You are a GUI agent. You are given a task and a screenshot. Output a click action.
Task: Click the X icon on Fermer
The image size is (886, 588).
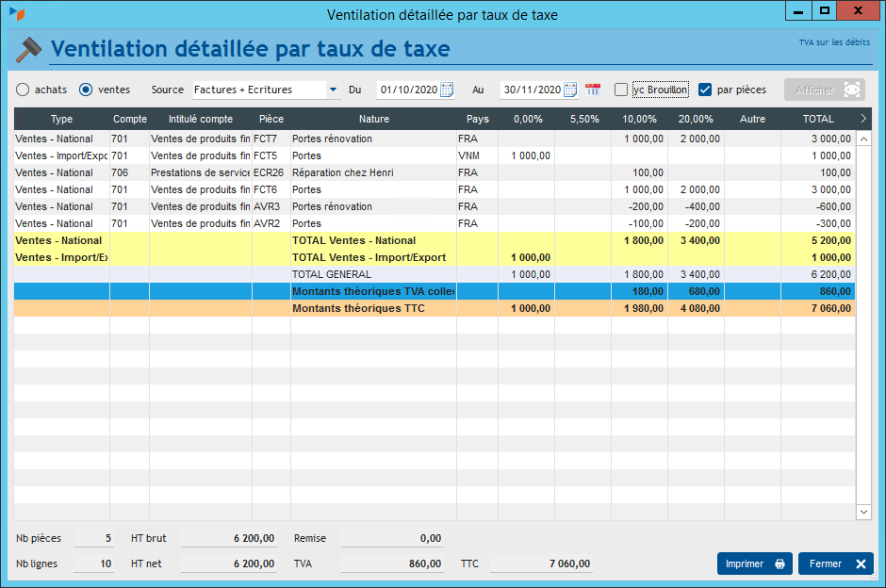860,563
